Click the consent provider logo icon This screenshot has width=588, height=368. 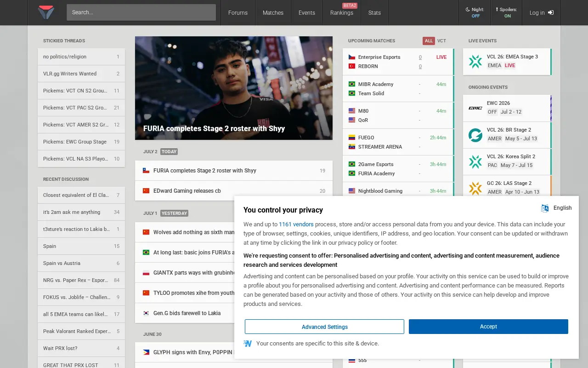coord(248,344)
